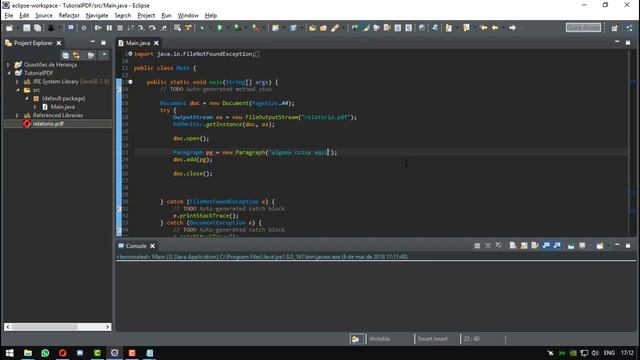Click Remove All Terminated Launches icon

click(x=499, y=246)
